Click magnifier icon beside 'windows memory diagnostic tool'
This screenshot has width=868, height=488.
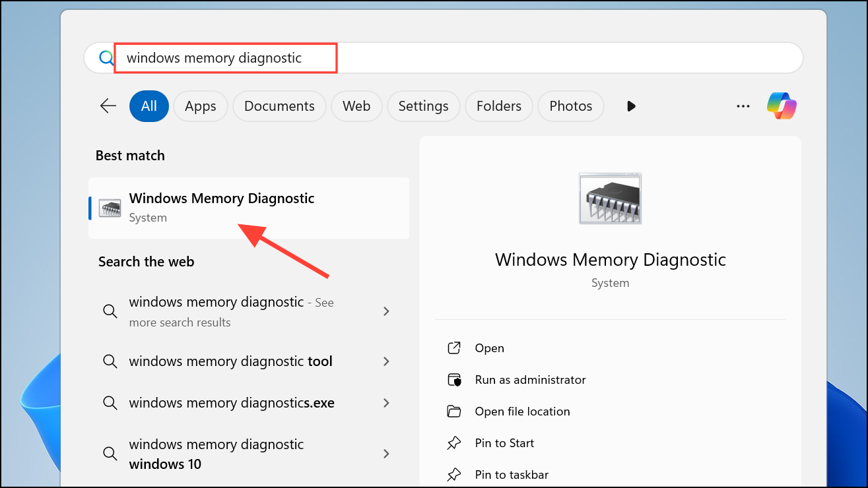tap(110, 361)
